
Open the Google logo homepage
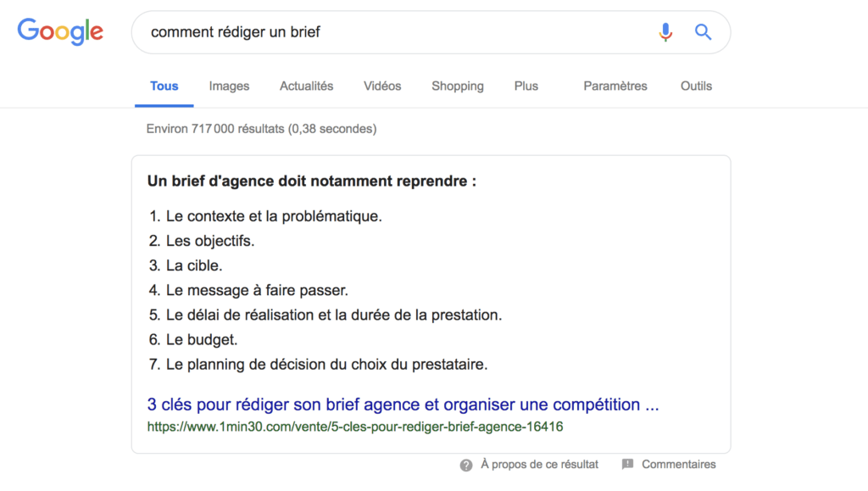60,31
